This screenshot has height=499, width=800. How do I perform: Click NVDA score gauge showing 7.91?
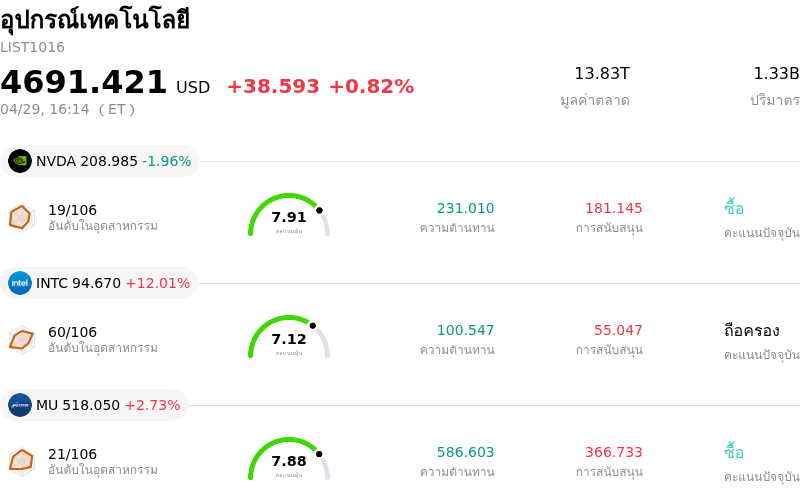point(289,216)
